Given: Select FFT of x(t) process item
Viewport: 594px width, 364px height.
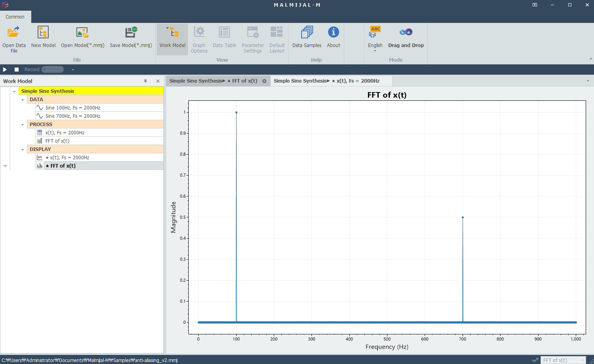Looking at the screenshot, I should click(x=99, y=141).
